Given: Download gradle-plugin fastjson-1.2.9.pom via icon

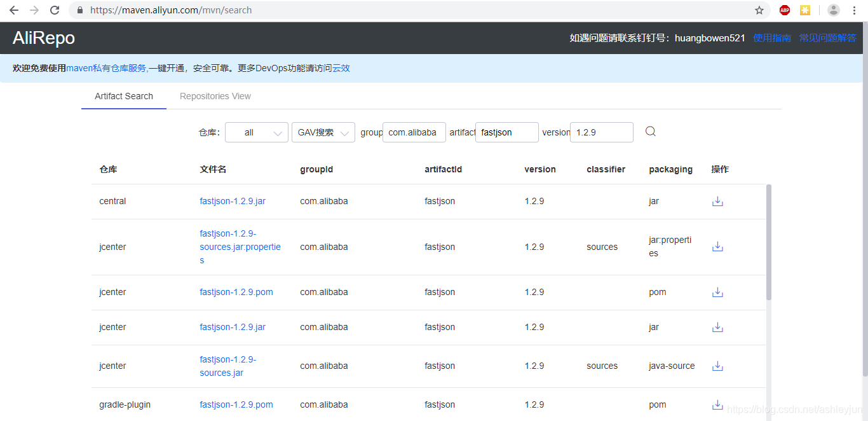Looking at the screenshot, I should pos(717,405).
